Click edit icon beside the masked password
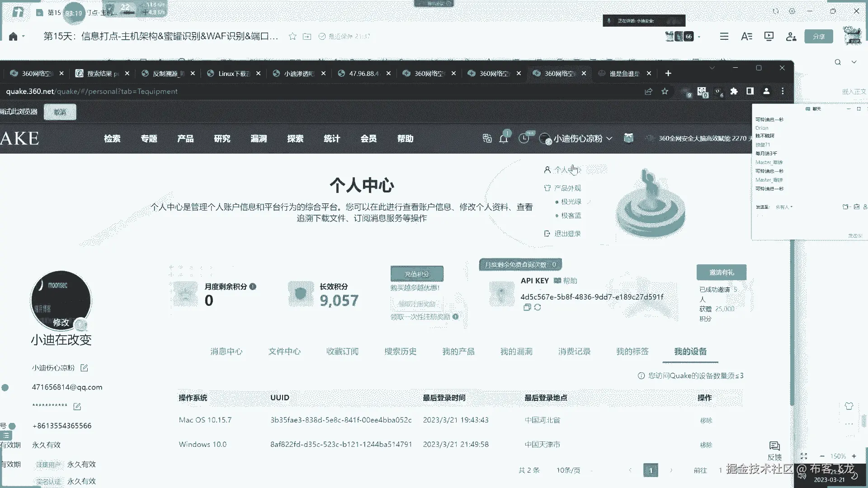 click(77, 407)
